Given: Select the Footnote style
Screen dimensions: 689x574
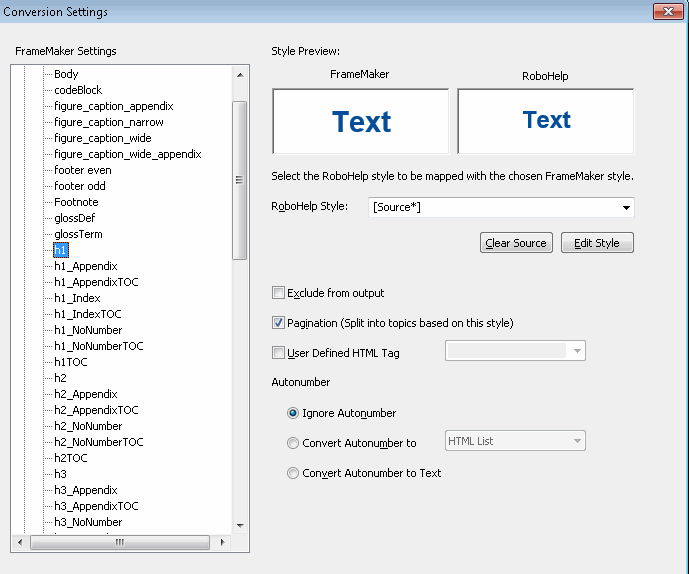Looking at the screenshot, I should tap(76, 202).
